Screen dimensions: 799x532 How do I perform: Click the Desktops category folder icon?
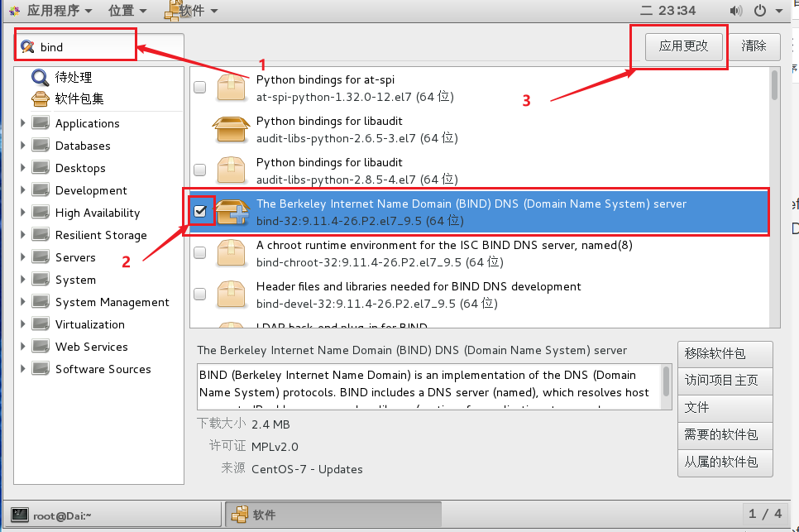click(41, 168)
